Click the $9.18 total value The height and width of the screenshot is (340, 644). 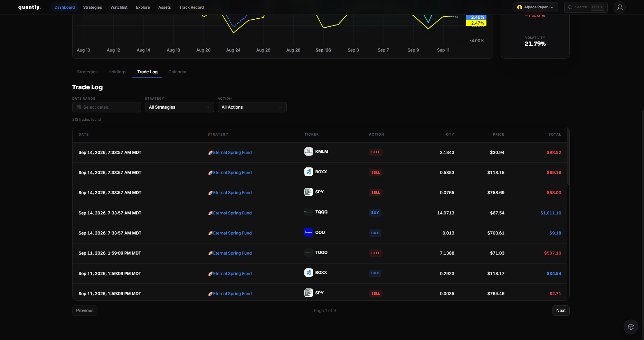555,233
